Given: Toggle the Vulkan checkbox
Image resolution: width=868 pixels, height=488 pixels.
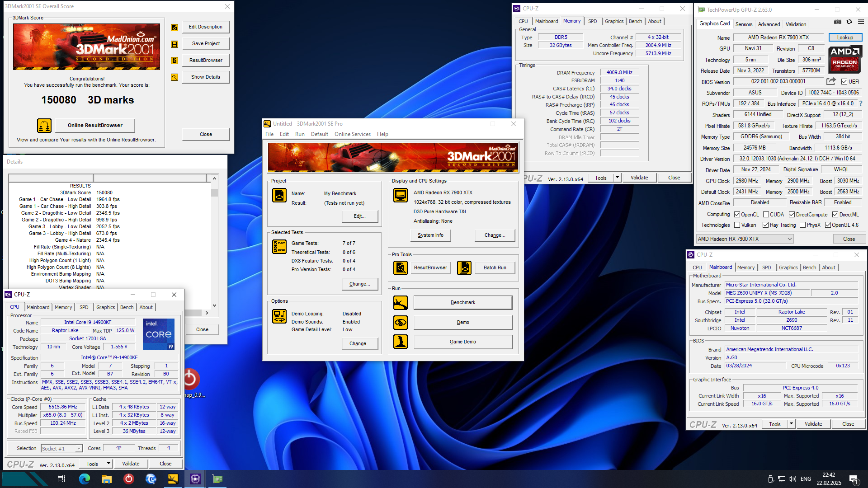Looking at the screenshot, I should pos(737,225).
